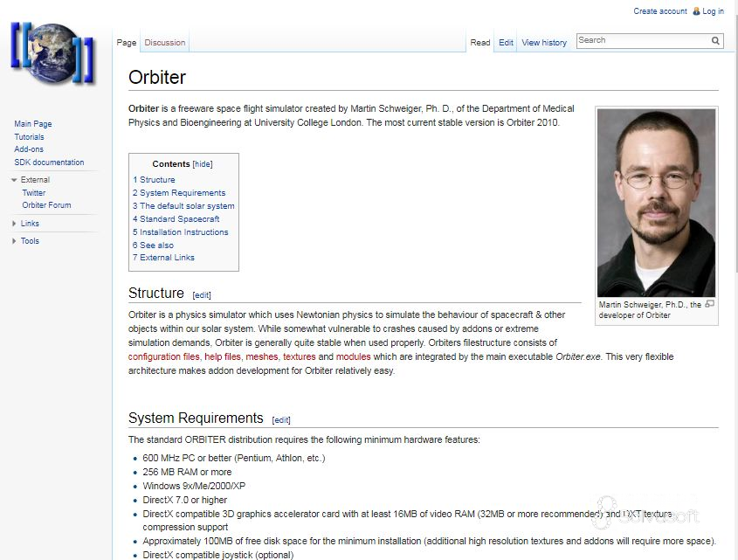The height and width of the screenshot is (560, 738).
Task: Click the photo caption 'Martin Schweiger, Ph.D., the developer of Orbiter'
Action: click(x=650, y=310)
